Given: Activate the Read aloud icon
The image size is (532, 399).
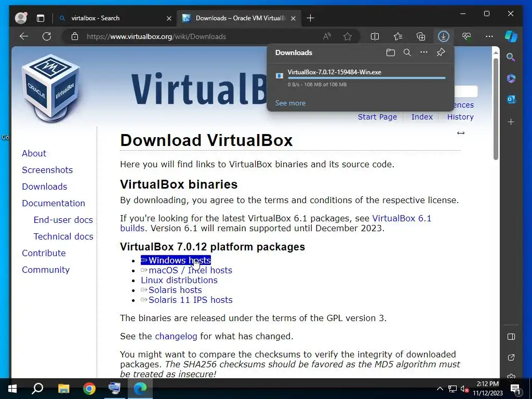Looking at the screenshot, I should [x=327, y=36].
